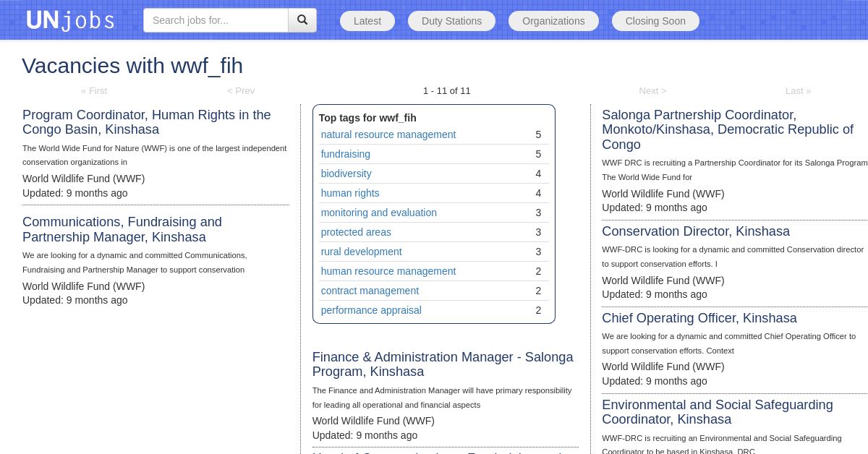Select the natural resource management tag
Image resolution: width=868 pixels, height=454 pixels.
388,134
